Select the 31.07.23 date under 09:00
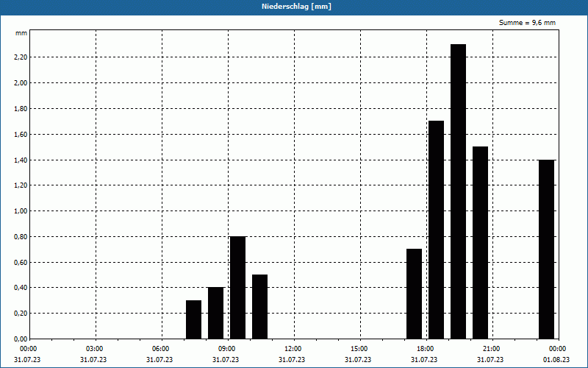 click(226, 359)
